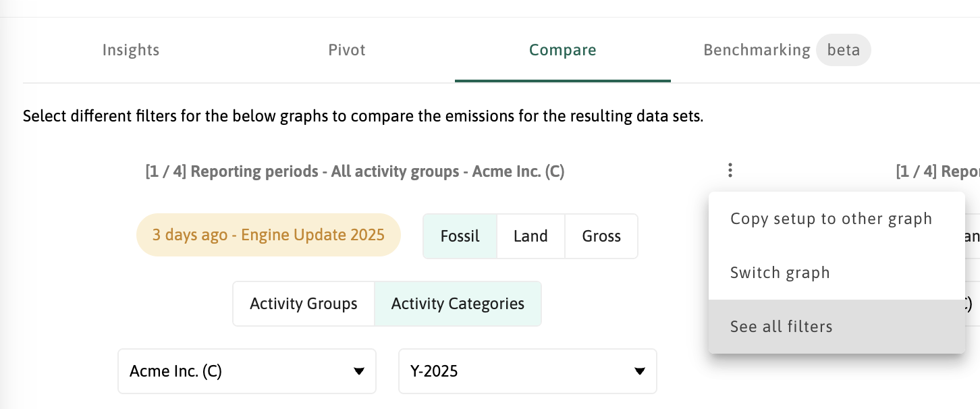Viewport: 980px width, 409px height.
Task: Switch emissions view to Gross
Action: coord(601,236)
